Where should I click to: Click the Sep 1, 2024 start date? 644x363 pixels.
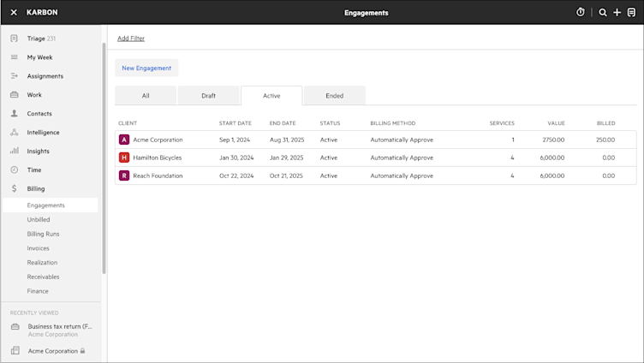pyautogui.click(x=235, y=140)
